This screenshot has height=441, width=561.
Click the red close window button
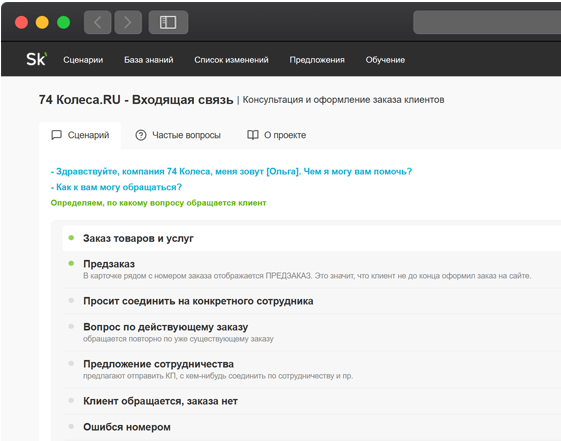(21, 22)
